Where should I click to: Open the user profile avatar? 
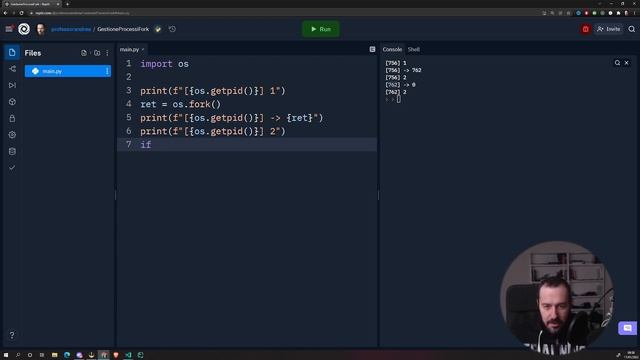(40, 29)
